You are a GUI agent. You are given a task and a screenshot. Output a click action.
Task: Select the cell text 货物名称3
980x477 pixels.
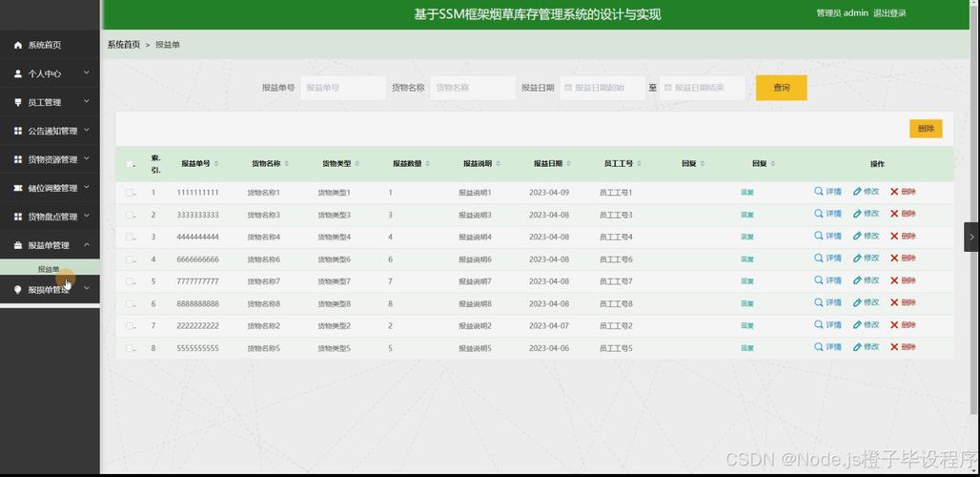click(264, 215)
